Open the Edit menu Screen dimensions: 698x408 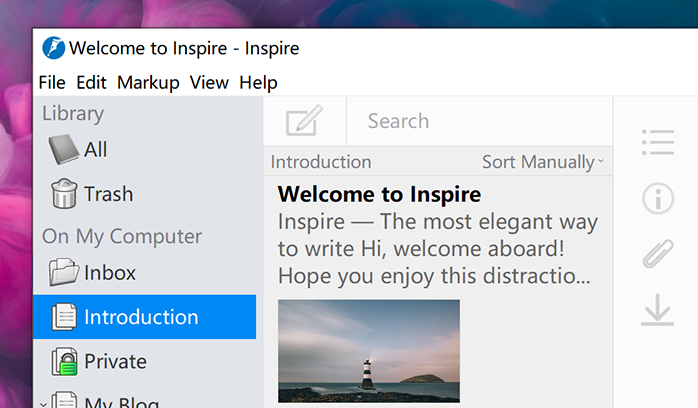91,82
